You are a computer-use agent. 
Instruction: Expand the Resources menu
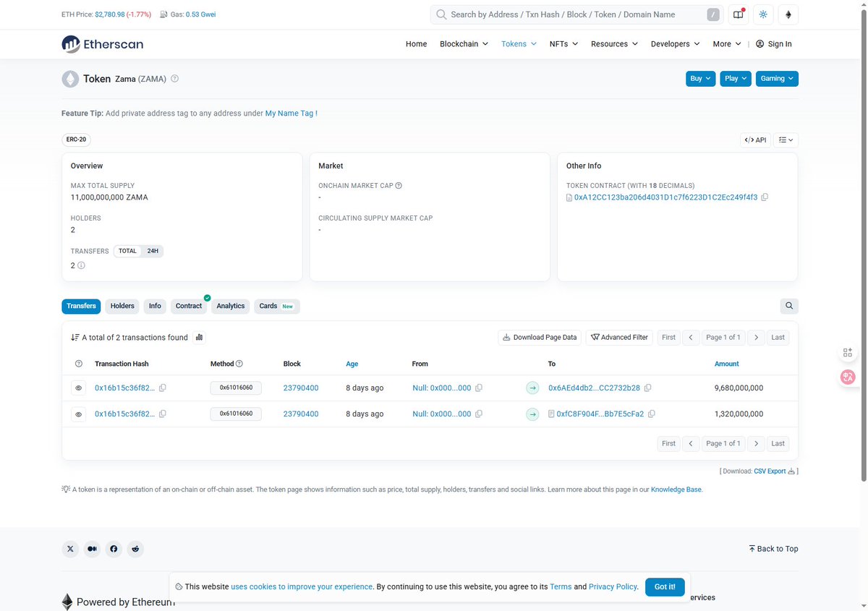coord(614,44)
